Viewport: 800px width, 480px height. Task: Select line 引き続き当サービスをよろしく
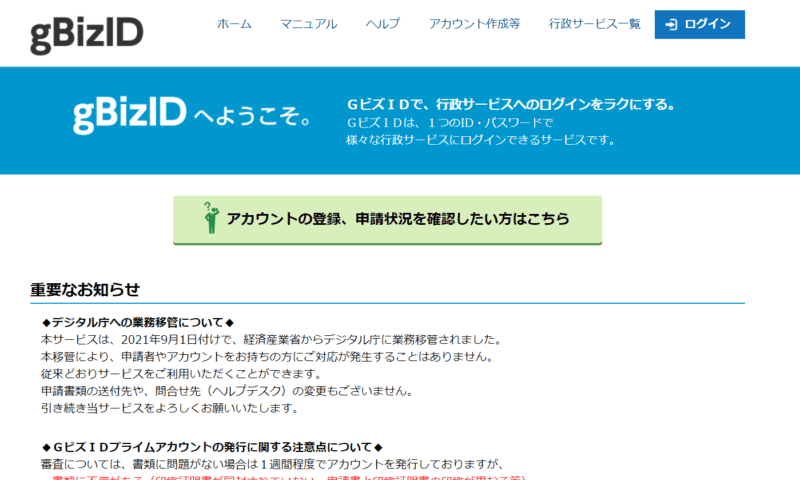pos(169,408)
